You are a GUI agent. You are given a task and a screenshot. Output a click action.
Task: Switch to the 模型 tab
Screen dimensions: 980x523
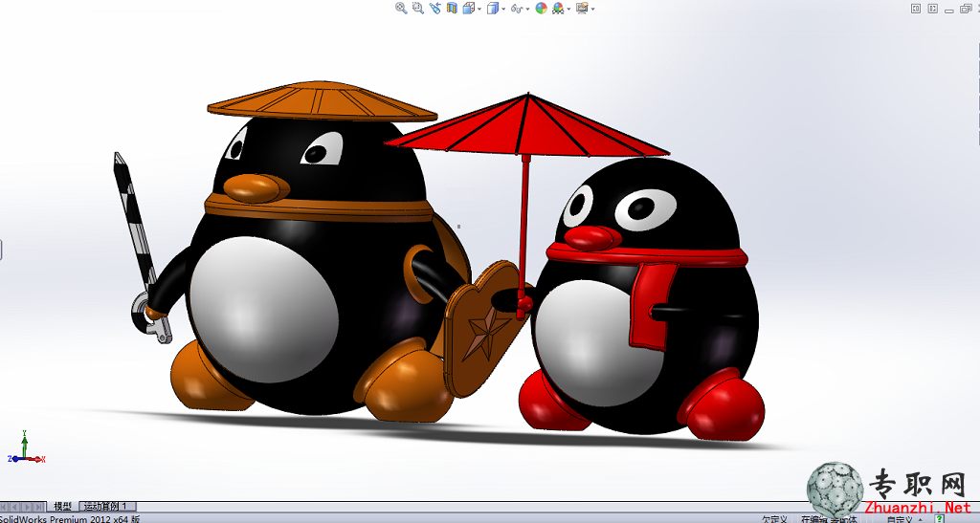pos(62,507)
